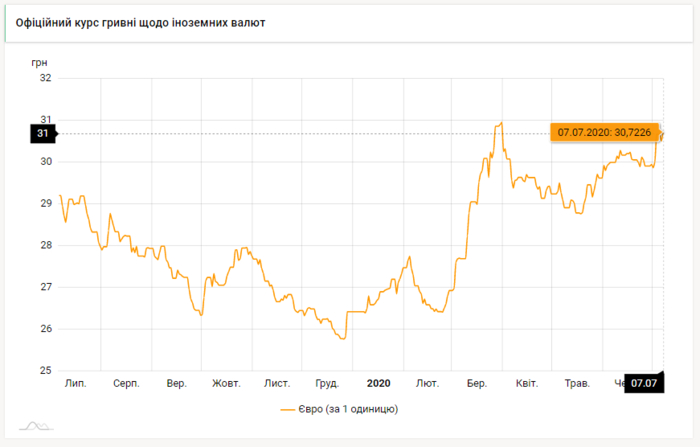Click the orange 07.07.2020 tooltip label
Viewport: 700px width, 447px height.
click(604, 132)
